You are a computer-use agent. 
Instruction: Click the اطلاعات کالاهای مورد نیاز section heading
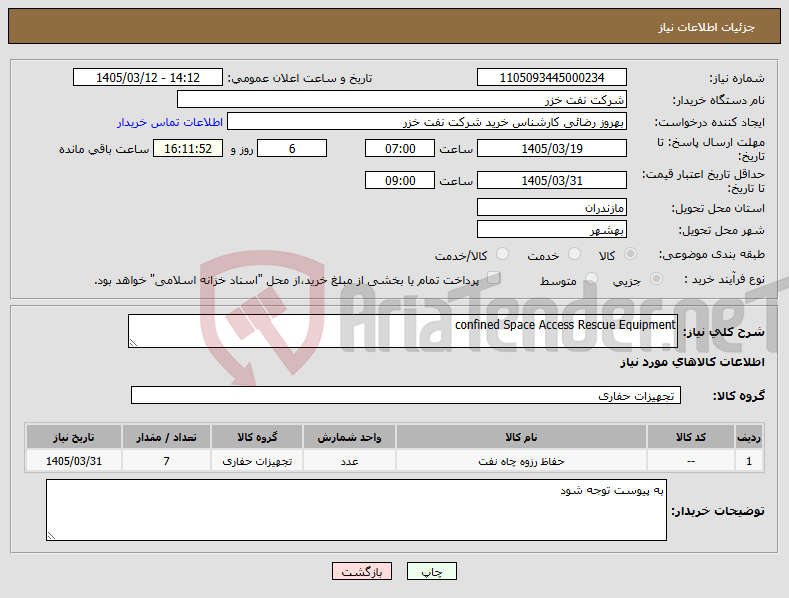pyautogui.click(x=692, y=362)
